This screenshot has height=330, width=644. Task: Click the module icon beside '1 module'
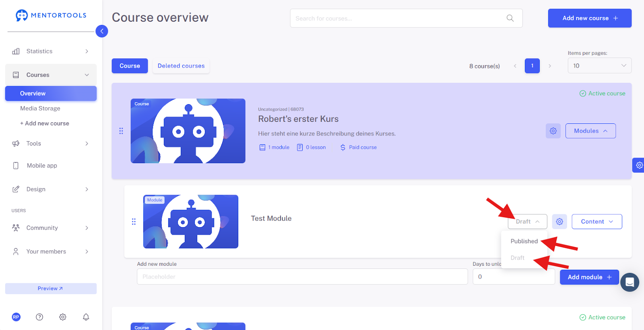(x=262, y=148)
